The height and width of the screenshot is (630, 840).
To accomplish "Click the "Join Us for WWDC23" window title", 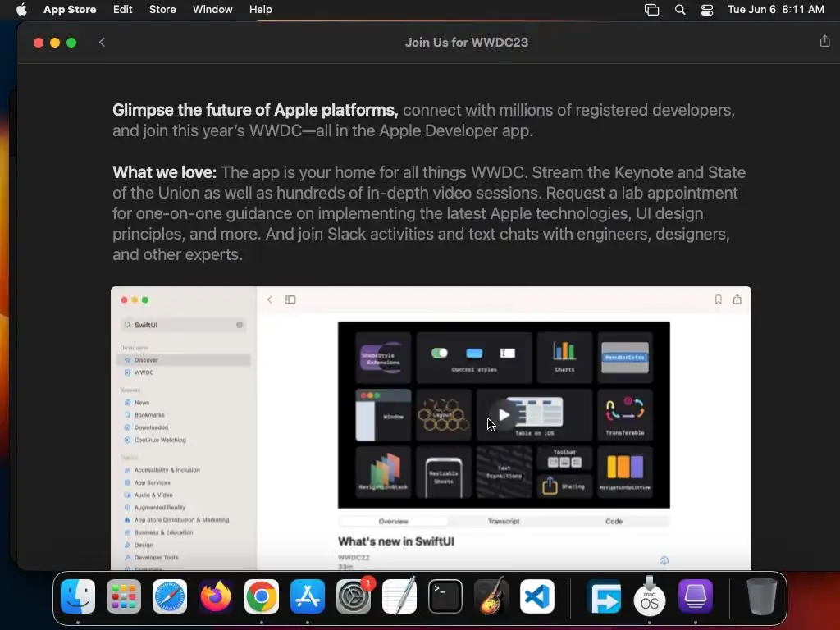I will tap(467, 43).
